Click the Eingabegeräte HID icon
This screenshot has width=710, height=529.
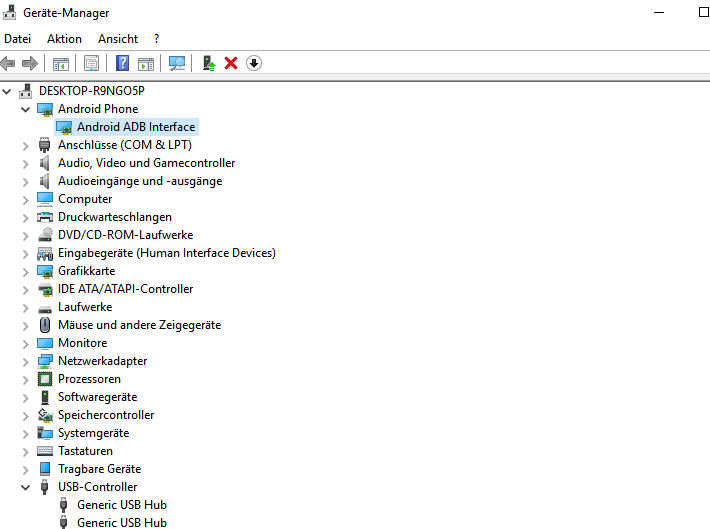(45, 254)
